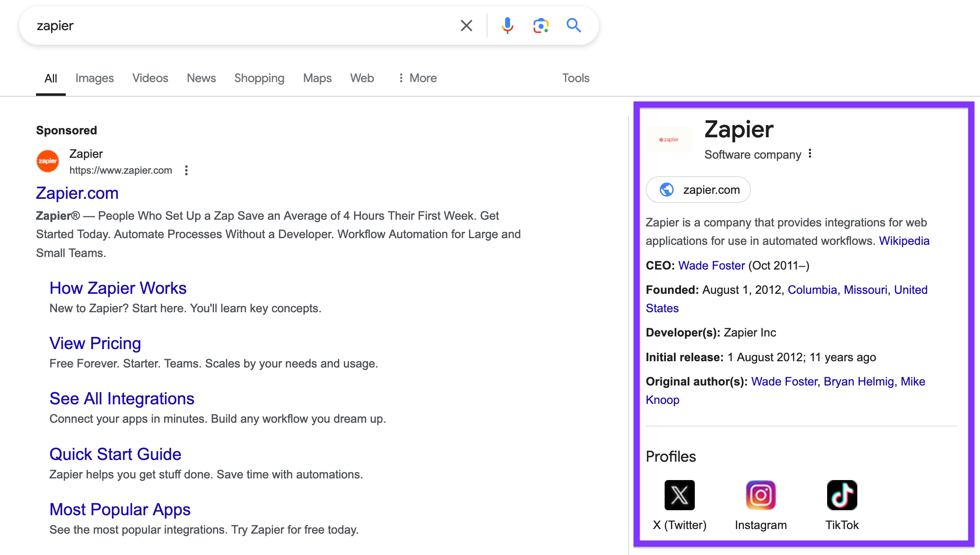The height and width of the screenshot is (555, 980).
Task: Switch to the Images tab
Action: [x=95, y=78]
